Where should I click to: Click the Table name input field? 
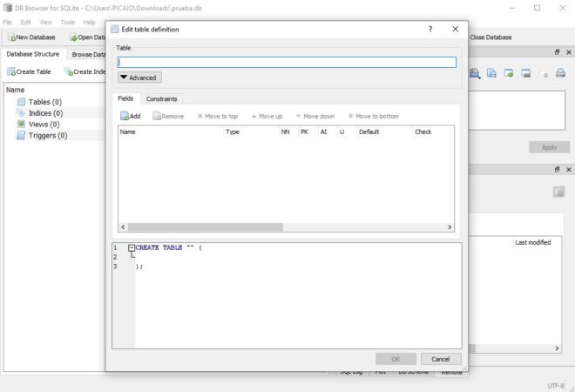click(287, 63)
